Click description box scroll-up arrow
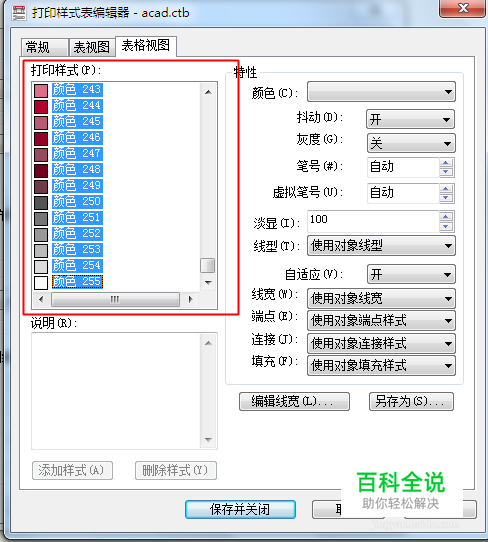 pos(208,343)
